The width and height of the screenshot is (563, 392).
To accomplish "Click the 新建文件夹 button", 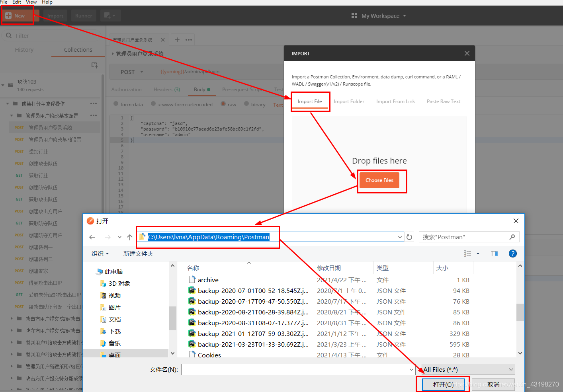I will point(138,254).
